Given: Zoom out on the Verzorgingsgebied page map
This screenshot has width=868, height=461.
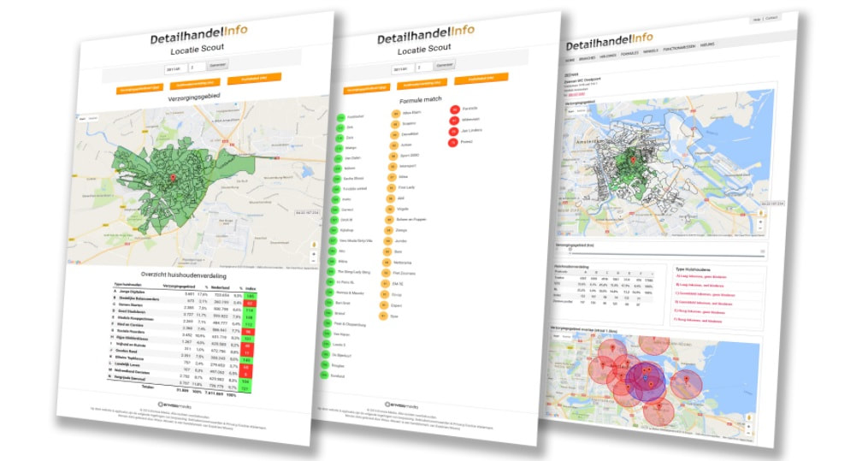Looking at the screenshot, I should tap(314, 261).
